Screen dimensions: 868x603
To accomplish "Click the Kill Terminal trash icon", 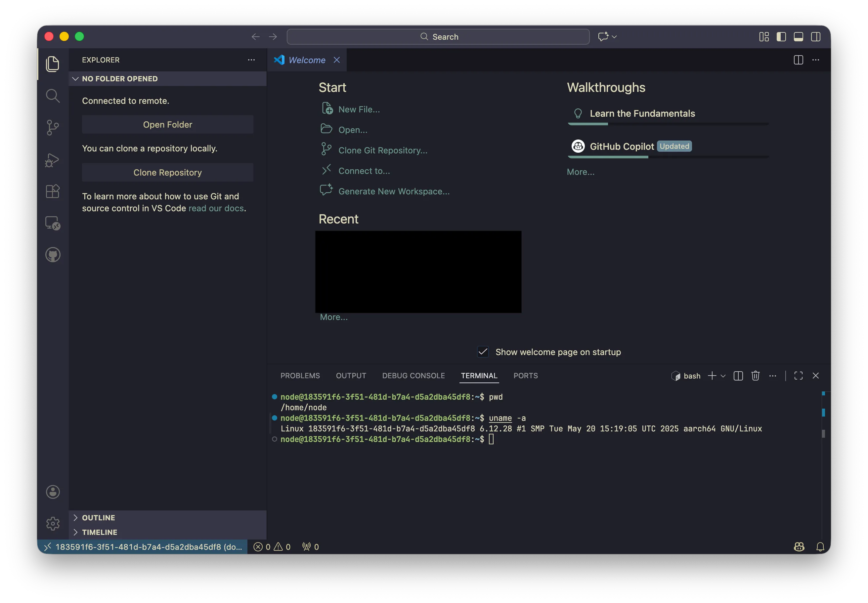I will pyautogui.click(x=755, y=376).
